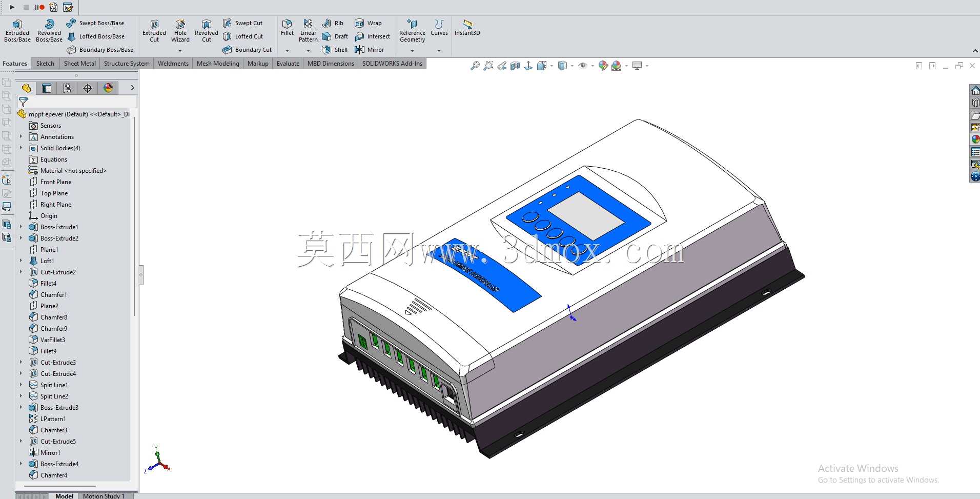The height and width of the screenshot is (499, 980).
Task: Select the Fillet tool
Action: pos(287,28)
